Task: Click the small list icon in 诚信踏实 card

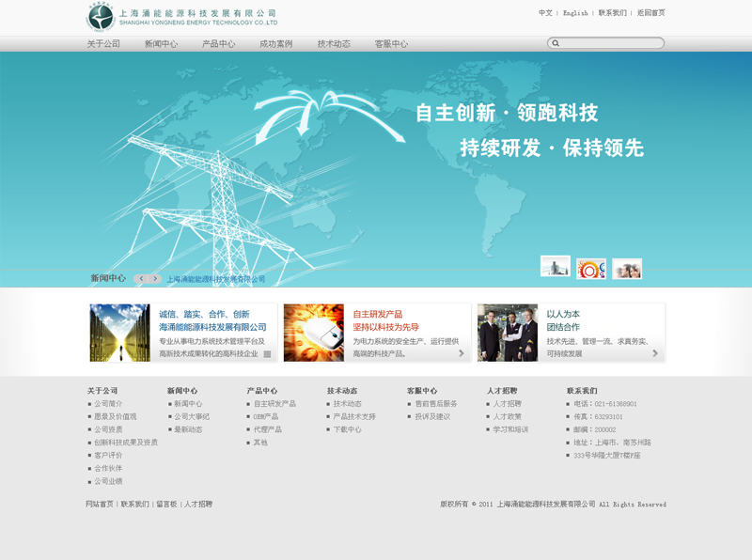Action: tap(267, 354)
